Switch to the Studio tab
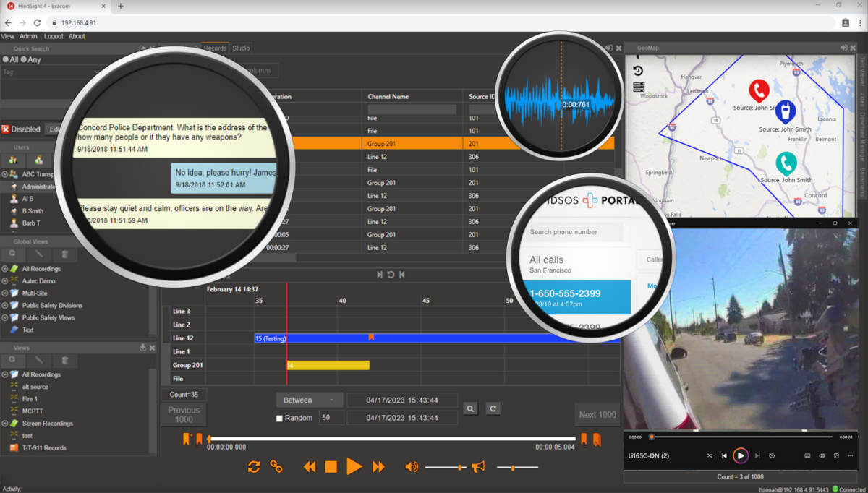The width and height of the screenshot is (868, 493). click(x=240, y=48)
